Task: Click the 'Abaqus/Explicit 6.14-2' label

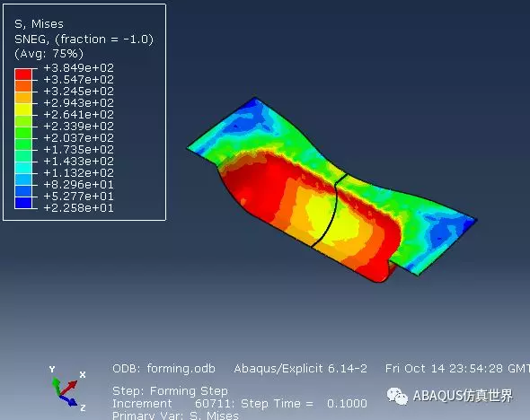Action: point(301,368)
